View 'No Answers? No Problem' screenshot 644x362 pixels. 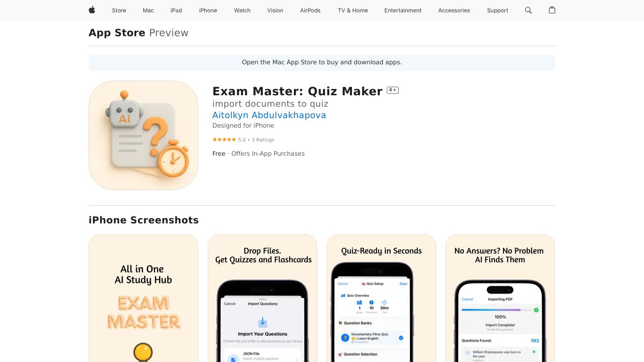[500, 298]
